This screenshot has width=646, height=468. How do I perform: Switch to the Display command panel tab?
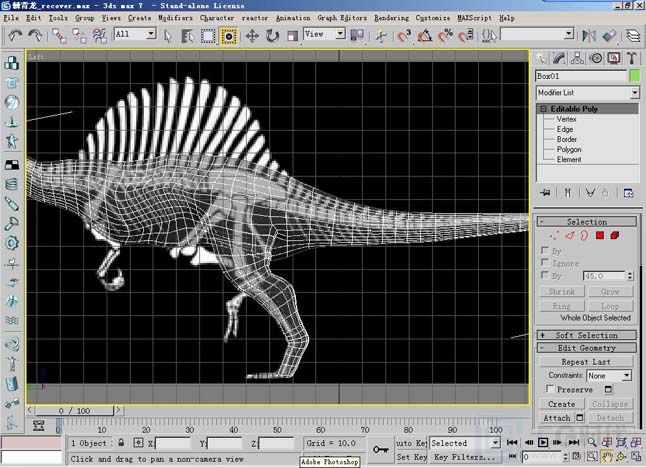click(x=614, y=58)
